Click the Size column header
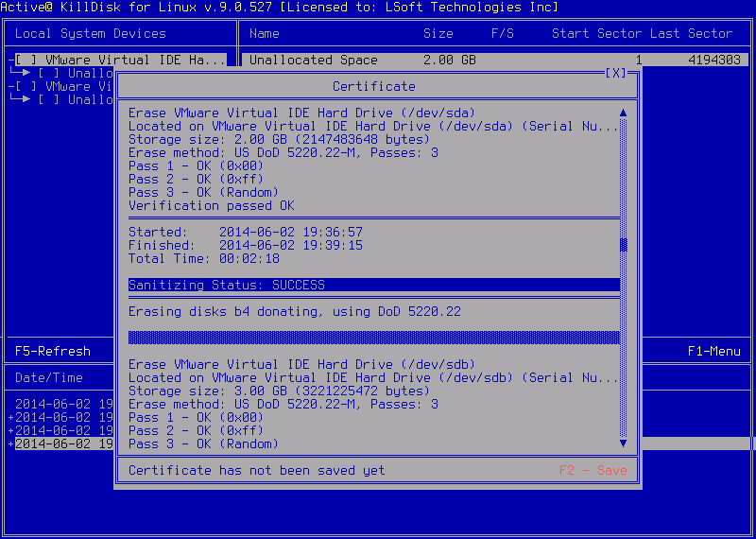 pos(438,33)
